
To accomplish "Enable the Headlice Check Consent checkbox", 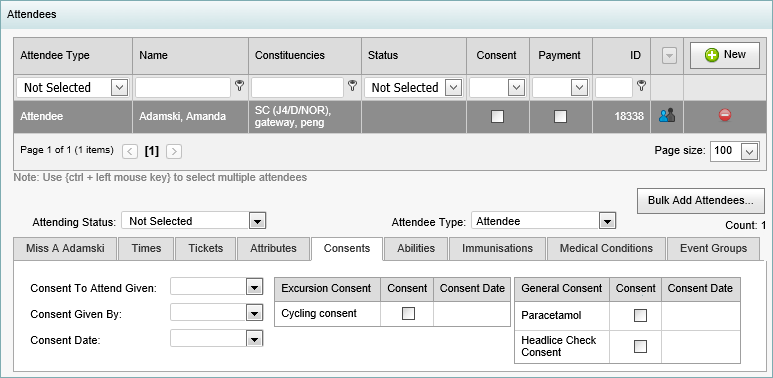I will [640, 346].
